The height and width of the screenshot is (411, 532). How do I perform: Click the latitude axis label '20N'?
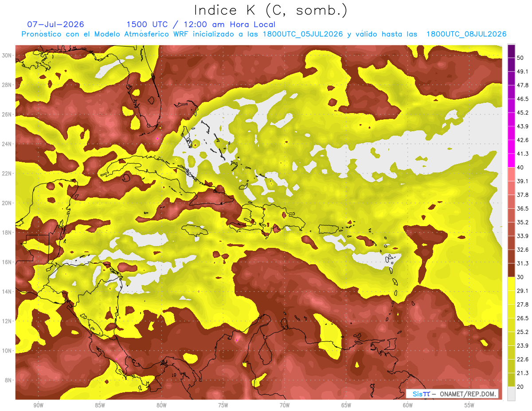tap(7, 203)
